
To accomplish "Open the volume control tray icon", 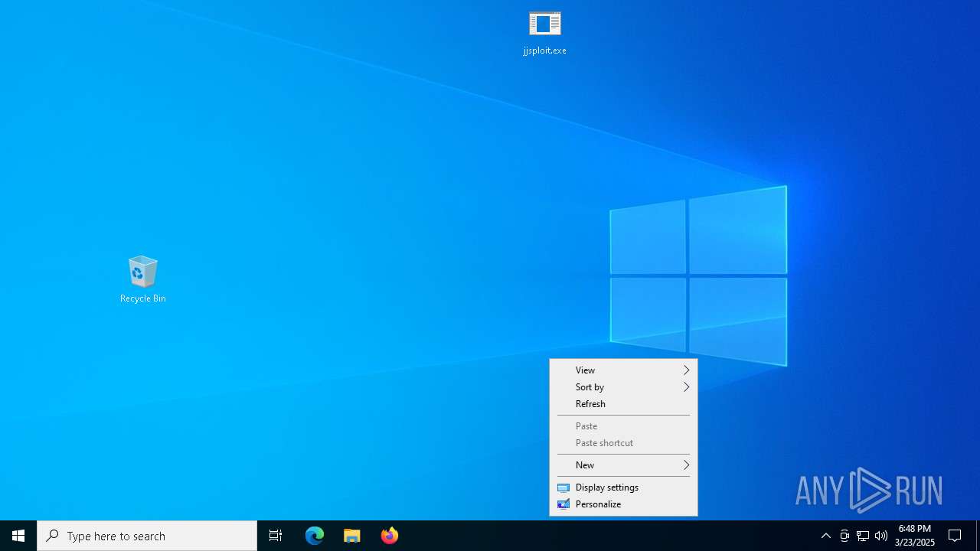I will pyautogui.click(x=881, y=536).
